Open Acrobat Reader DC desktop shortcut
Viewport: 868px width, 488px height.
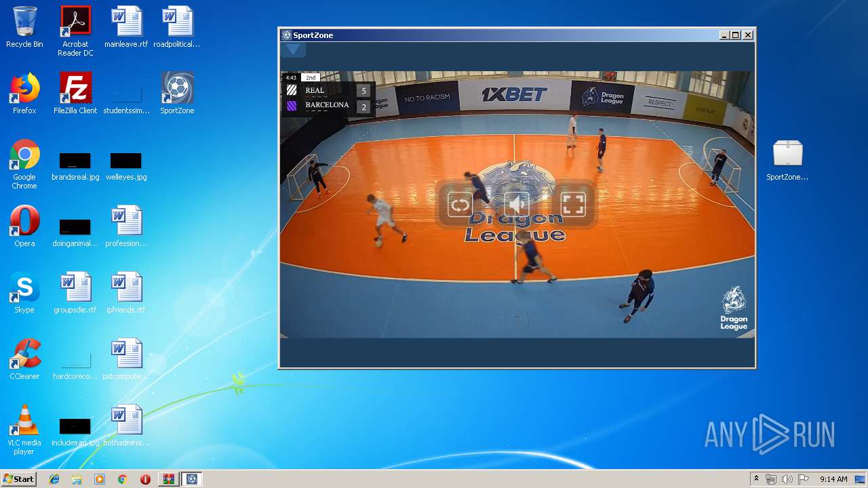click(75, 31)
